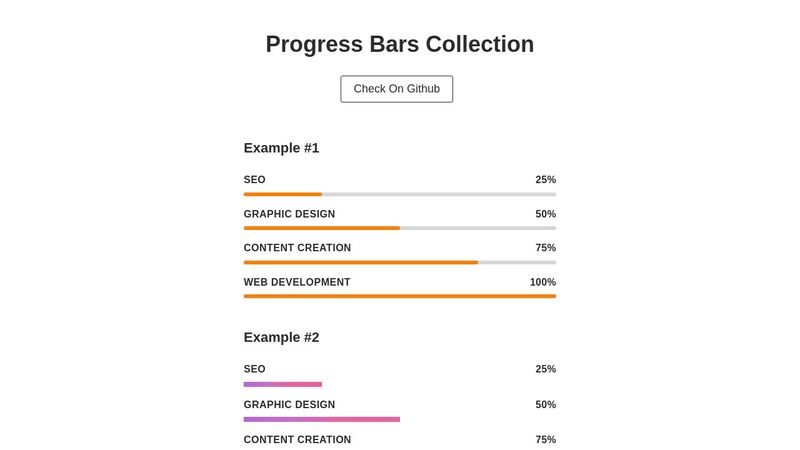
Task: Click the purple-pink SEO progress bar in Example #2
Action: (283, 384)
